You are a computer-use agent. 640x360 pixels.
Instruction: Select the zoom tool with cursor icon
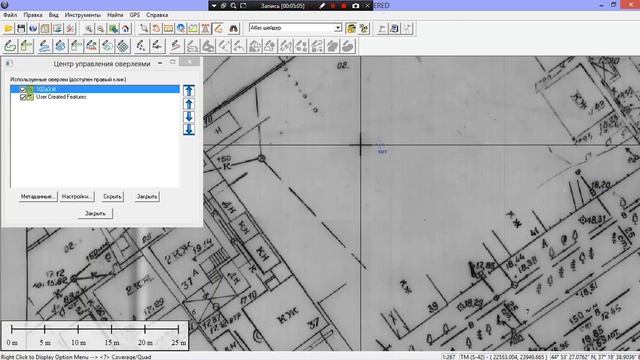pyautogui.click(x=144, y=28)
